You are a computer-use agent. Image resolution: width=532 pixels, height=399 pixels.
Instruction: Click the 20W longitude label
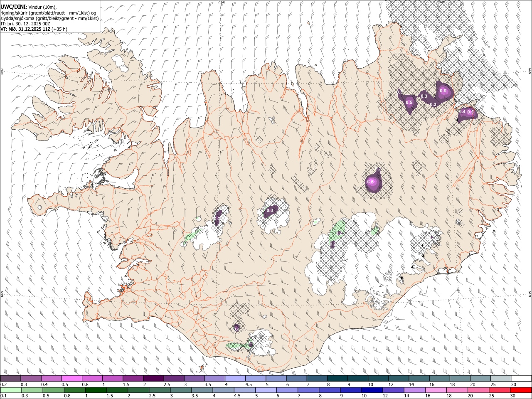click(x=222, y=2)
